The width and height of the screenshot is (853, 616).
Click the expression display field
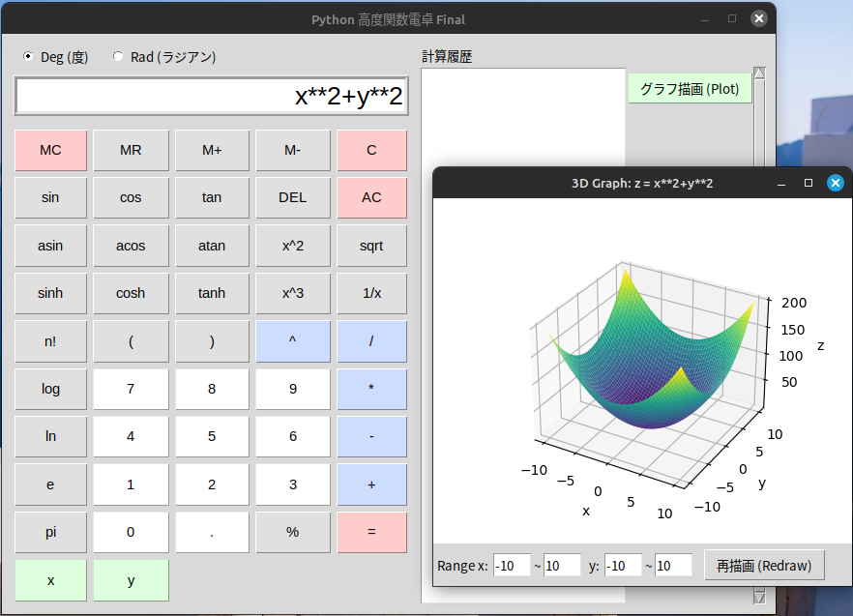coord(211,97)
